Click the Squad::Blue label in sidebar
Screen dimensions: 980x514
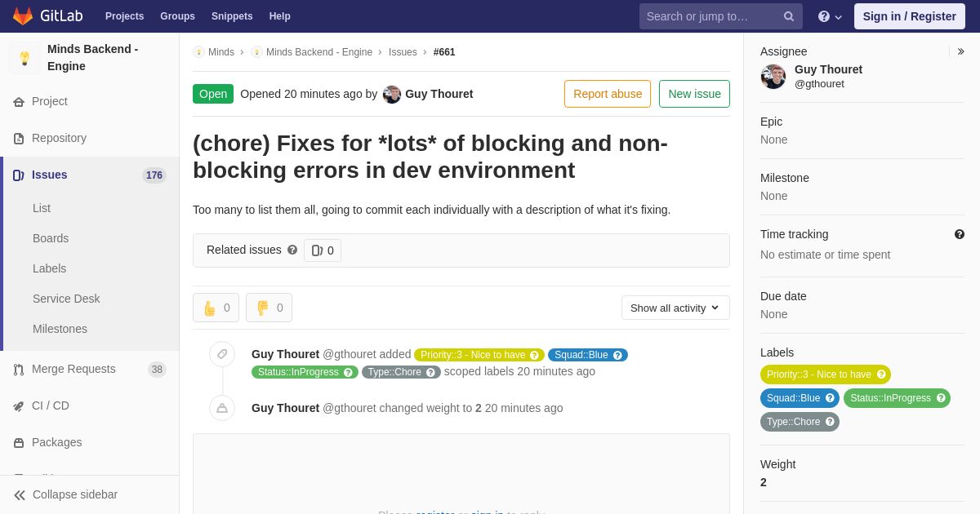pyautogui.click(x=793, y=398)
